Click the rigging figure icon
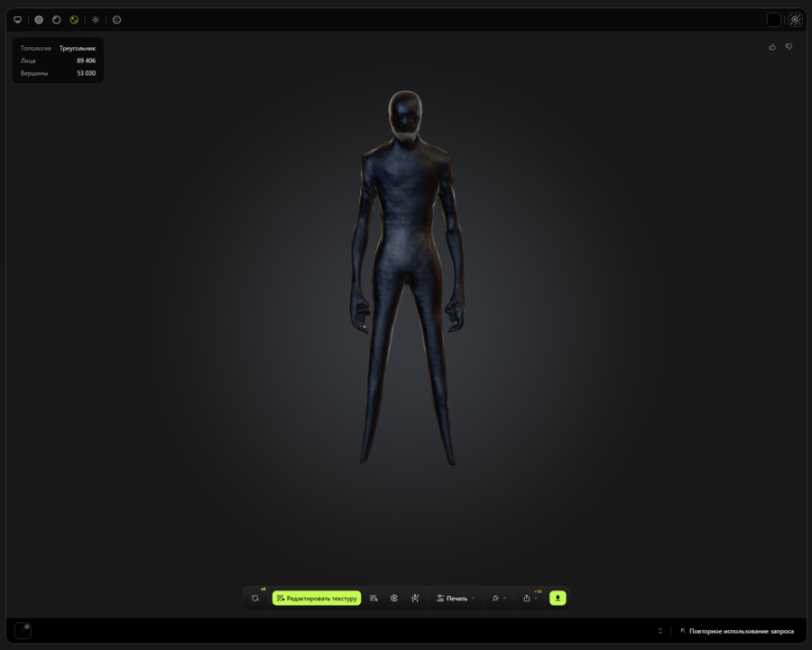The width and height of the screenshot is (812, 650). pyautogui.click(x=415, y=599)
